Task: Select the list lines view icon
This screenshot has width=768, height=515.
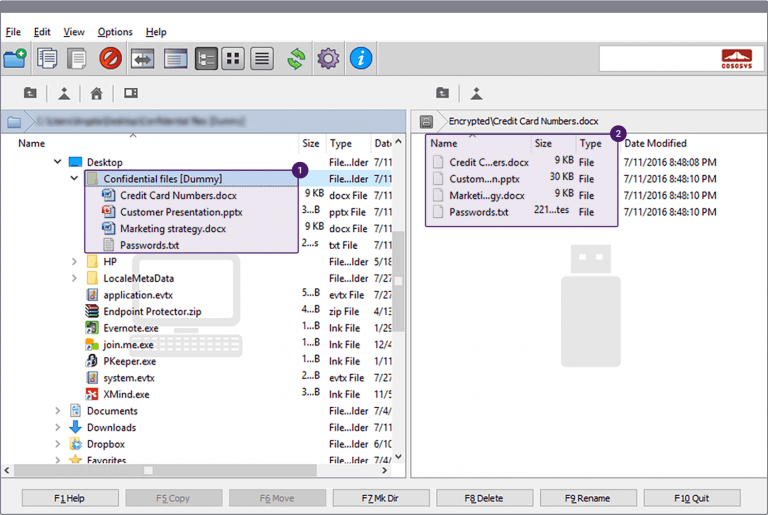Action: (262, 59)
